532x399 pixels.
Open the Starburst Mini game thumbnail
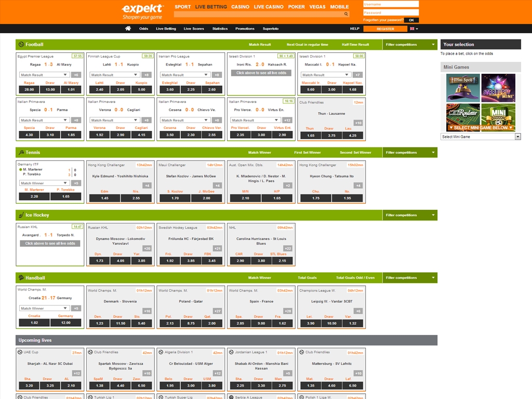498,88
